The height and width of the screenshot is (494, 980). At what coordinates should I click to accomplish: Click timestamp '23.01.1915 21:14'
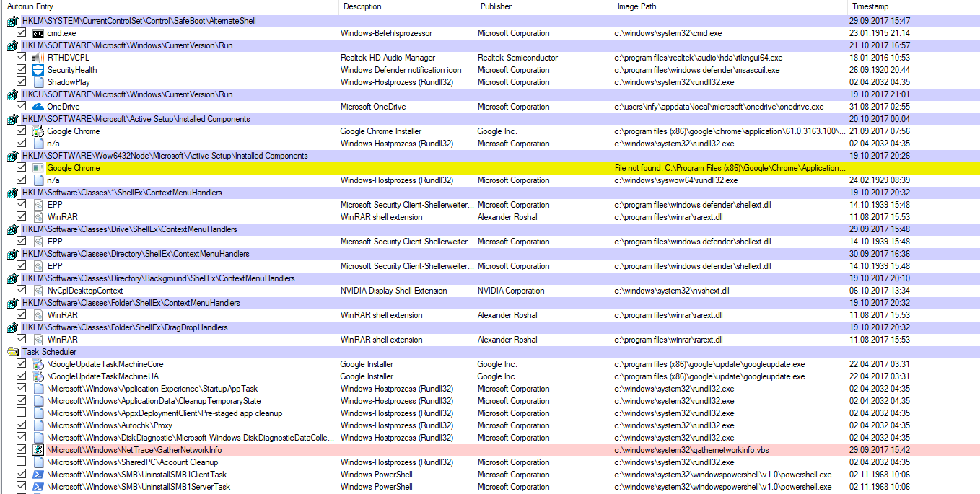879,33
